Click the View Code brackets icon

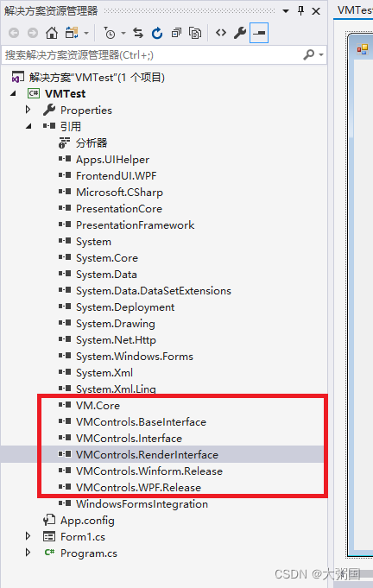click(221, 33)
